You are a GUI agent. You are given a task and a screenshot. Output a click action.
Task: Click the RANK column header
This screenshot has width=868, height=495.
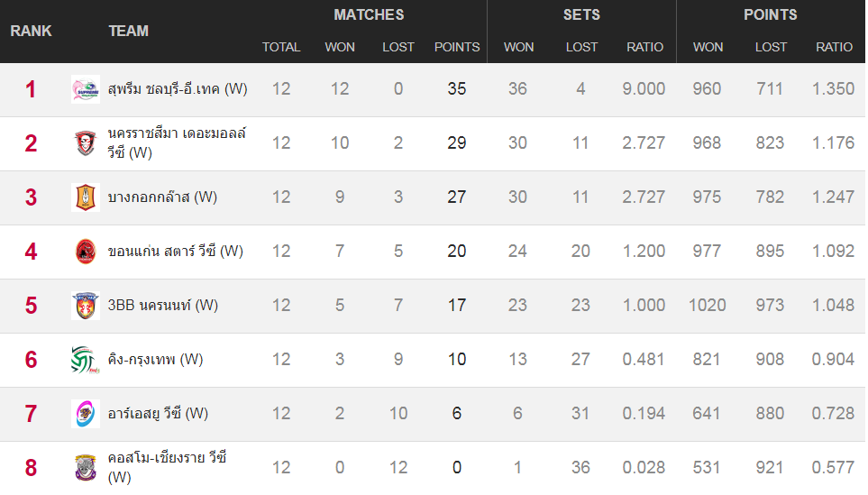[x=31, y=31]
